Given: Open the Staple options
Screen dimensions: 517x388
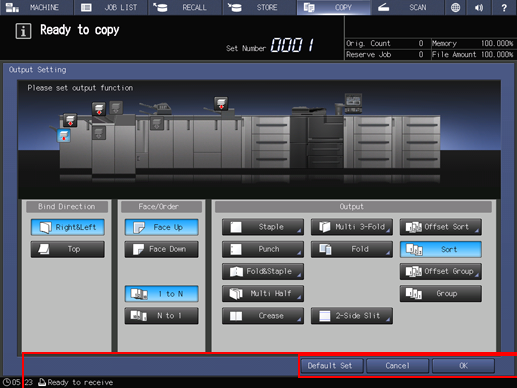Looking at the screenshot, I should click(x=263, y=227).
